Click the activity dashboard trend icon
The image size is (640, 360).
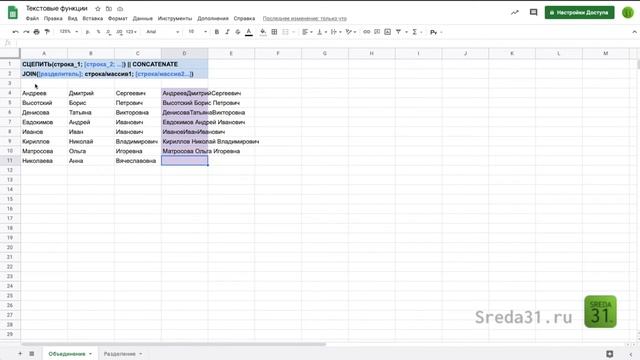coord(515,12)
